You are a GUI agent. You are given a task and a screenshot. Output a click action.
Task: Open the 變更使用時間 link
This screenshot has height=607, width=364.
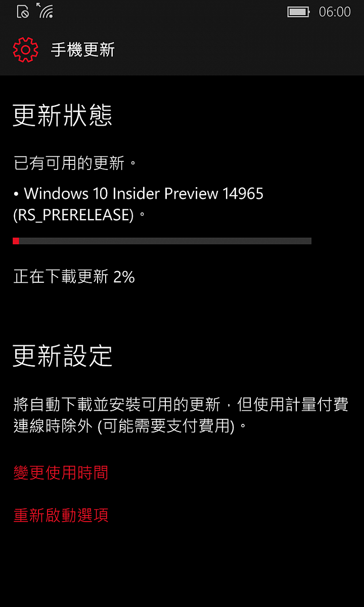tap(61, 472)
